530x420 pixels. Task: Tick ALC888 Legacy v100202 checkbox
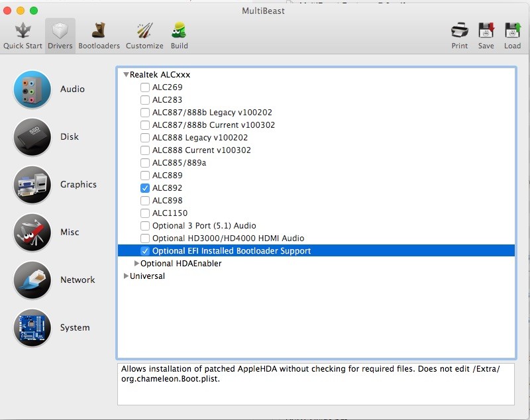coord(145,138)
